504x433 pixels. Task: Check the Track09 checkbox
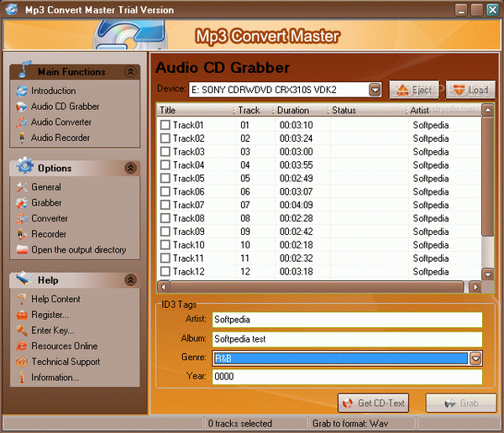click(x=165, y=232)
